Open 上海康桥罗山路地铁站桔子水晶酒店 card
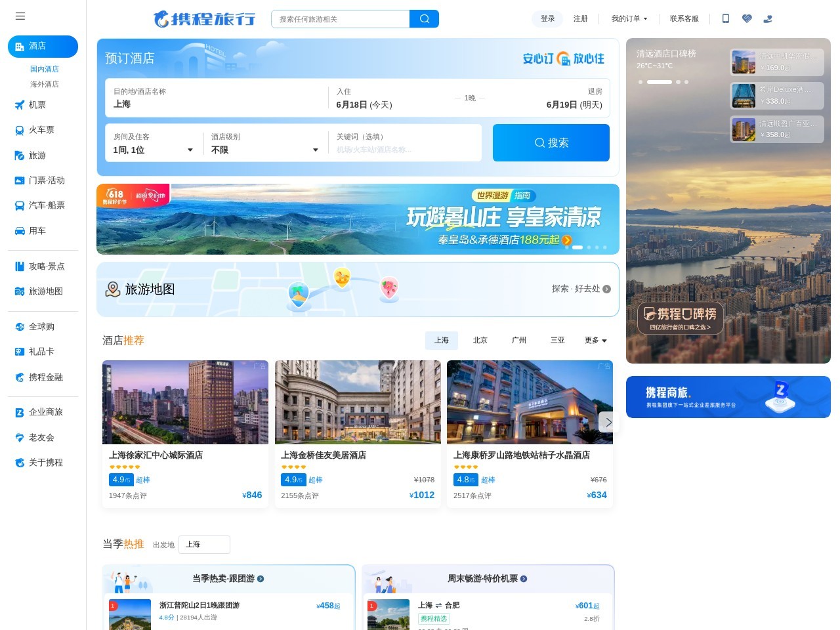Screen dimensions: 840x630 click(x=530, y=434)
